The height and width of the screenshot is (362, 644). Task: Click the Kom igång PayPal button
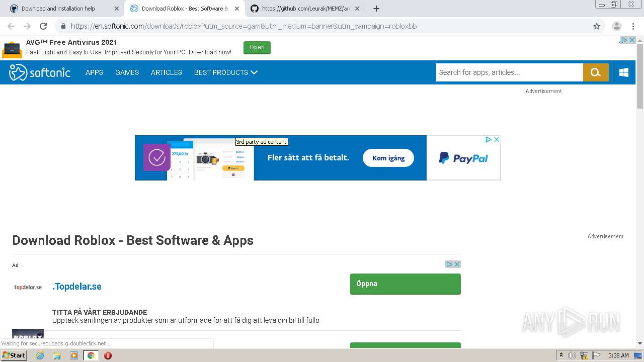pos(388,158)
